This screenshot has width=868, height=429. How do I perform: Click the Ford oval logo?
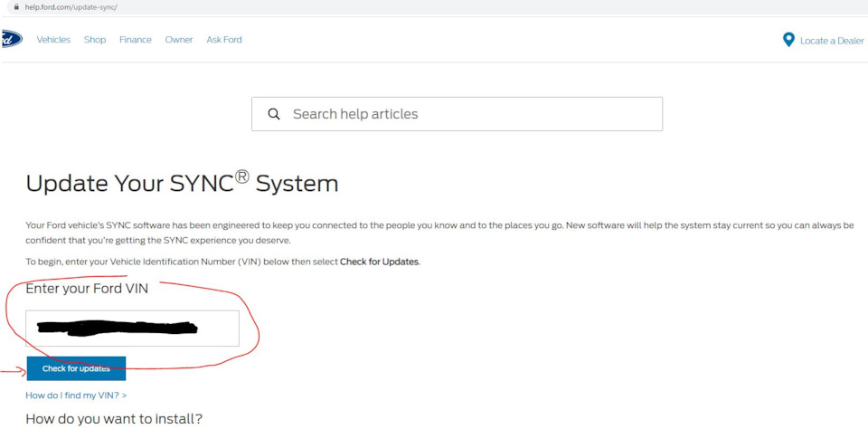pyautogui.click(x=12, y=39)
